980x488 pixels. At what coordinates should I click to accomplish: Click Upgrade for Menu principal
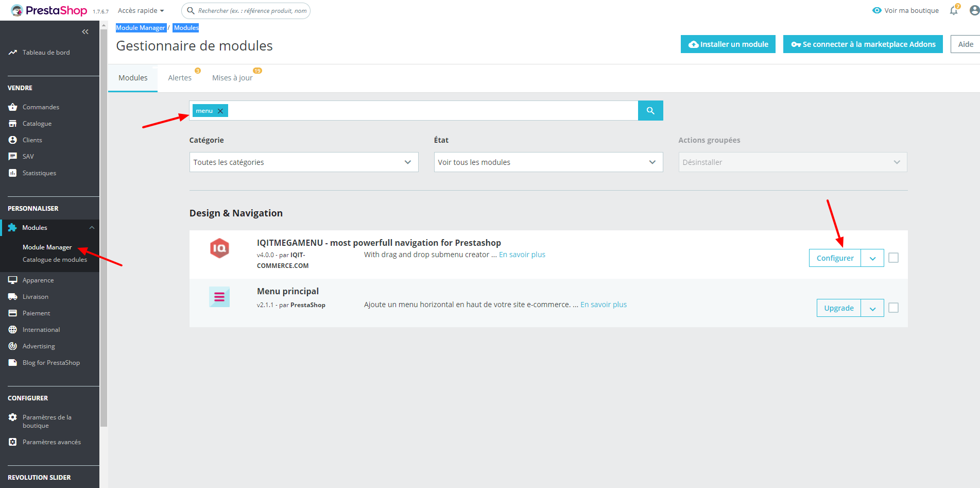click(839, 308)
